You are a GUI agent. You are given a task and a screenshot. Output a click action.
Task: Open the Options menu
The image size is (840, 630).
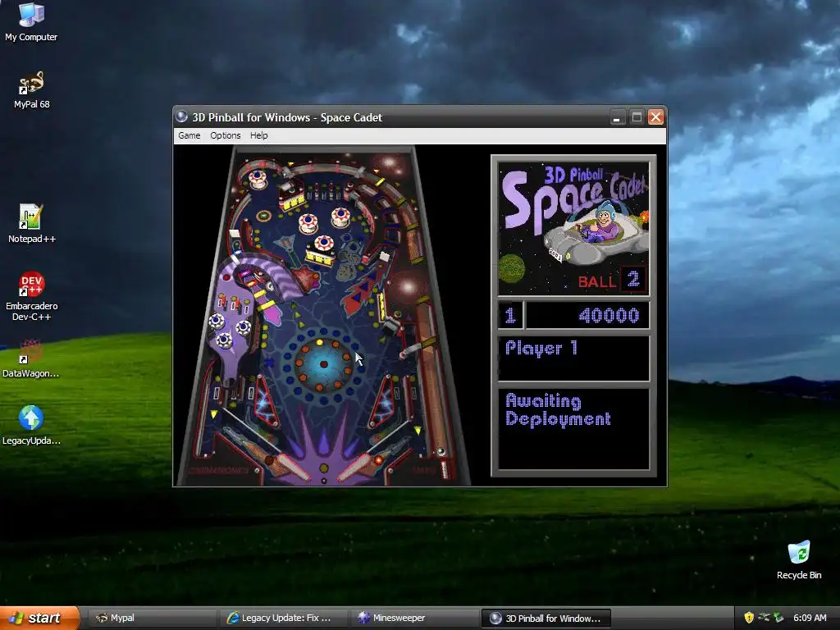pyautogui.click(x=225, y=135)
